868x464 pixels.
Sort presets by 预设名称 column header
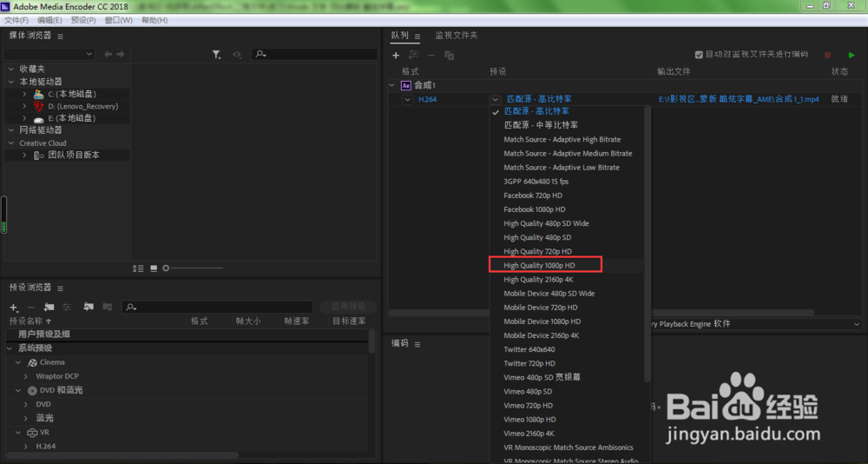[30, 321]
